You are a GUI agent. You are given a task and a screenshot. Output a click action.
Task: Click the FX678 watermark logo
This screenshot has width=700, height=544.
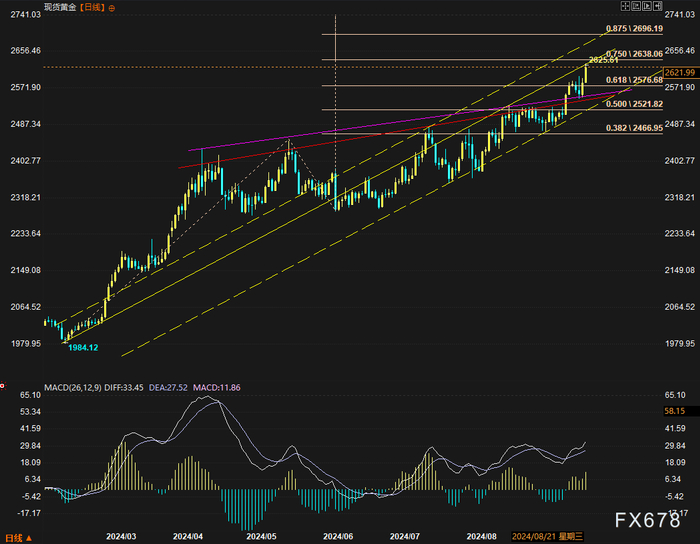pyautogui.click(x=647, y=520)
